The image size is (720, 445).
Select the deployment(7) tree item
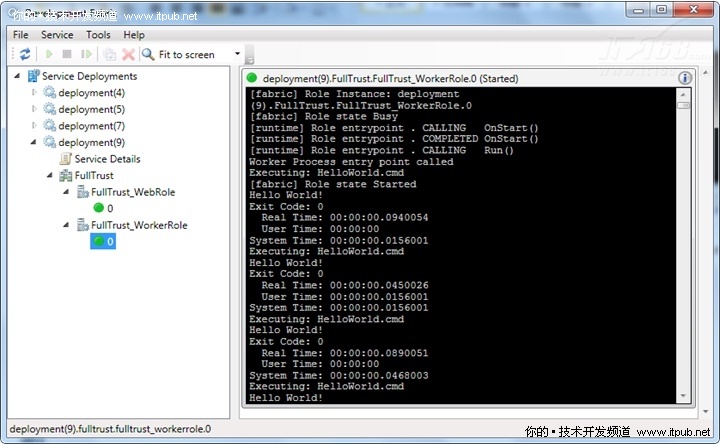(x=91, y=126)
